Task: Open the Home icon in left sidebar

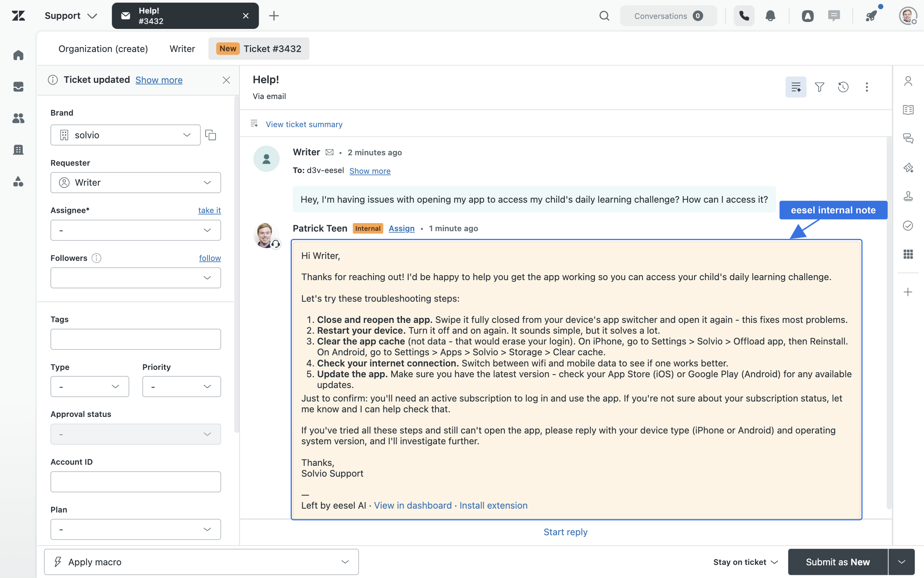Action: [x=18, y=55]
